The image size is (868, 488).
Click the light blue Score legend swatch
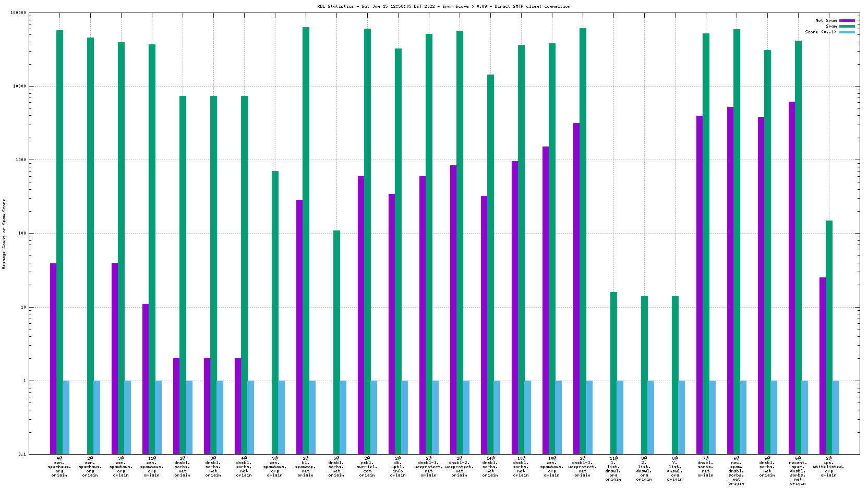(x=847, y=32)
